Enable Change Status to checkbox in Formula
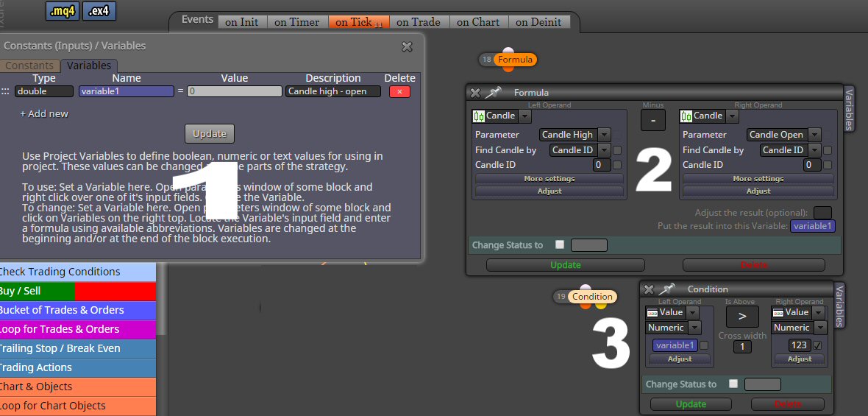This screenshot has width=868, height=416. tap(560, 244)
